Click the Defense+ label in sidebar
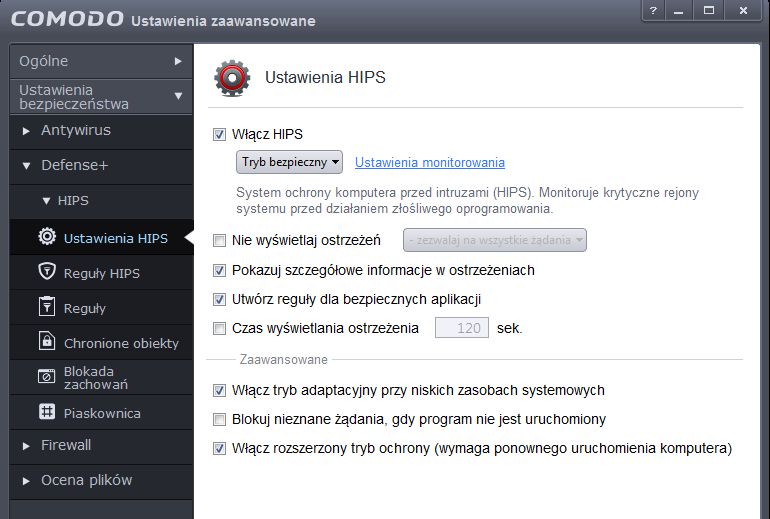This screenshot has height=519, width=770. (x=75, y=165)
